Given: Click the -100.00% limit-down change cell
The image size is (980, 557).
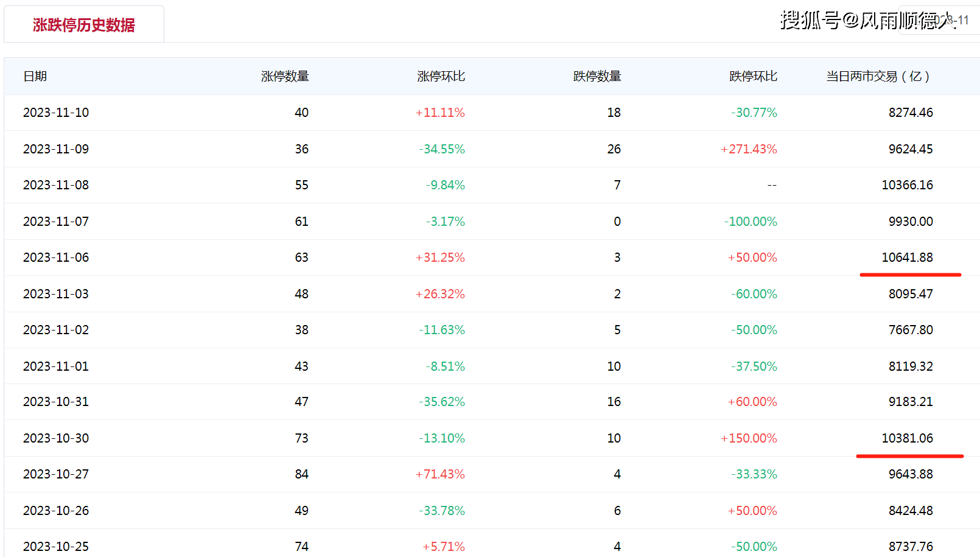Looking at the screenshot, I should point(751,222).
